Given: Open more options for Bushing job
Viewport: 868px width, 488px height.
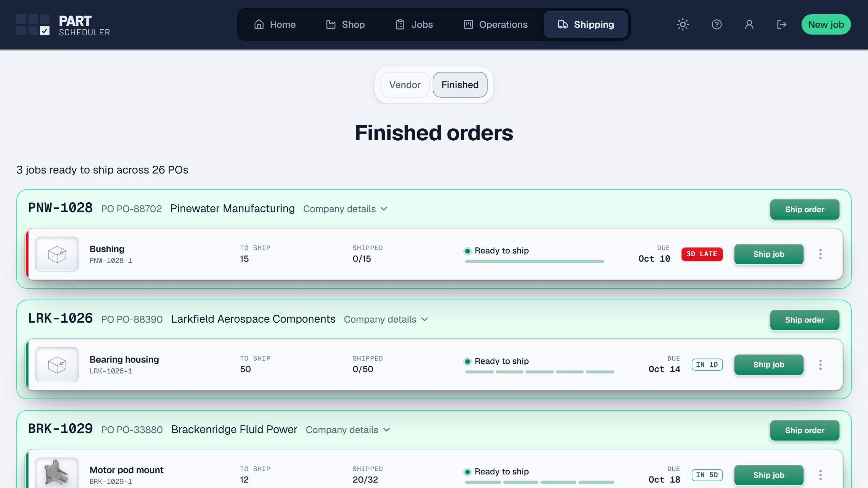Looking at the screenshot, I should 820,254.
